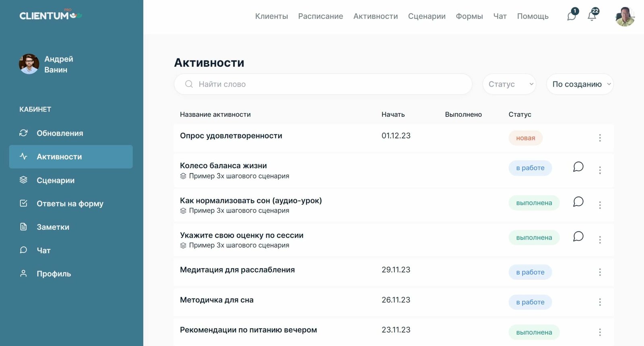Screen dimensions: 644x346
Task: Open three-dot menu for Медитация для расслабления
Action: pyautogui.click(x=600, y=272)
